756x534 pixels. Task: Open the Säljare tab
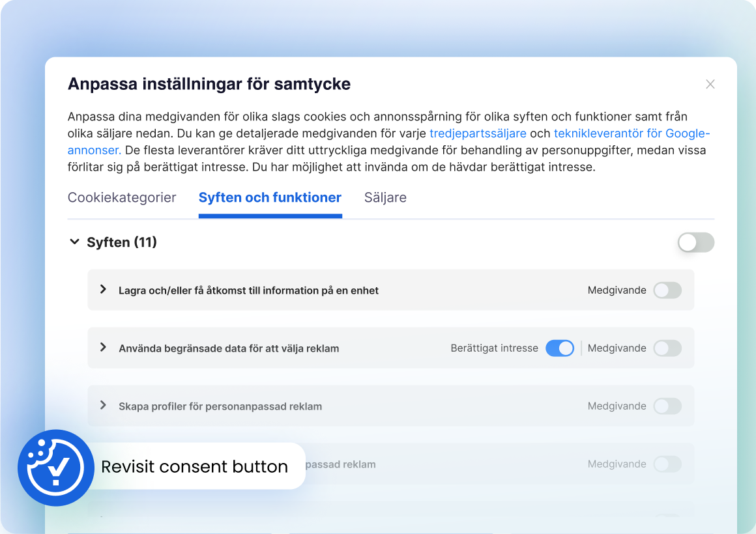385,198
